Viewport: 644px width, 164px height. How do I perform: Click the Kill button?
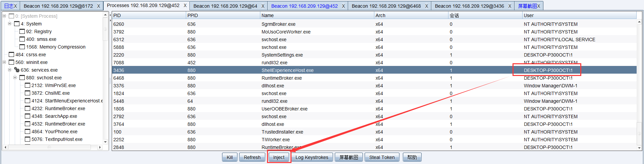(230, 157)
